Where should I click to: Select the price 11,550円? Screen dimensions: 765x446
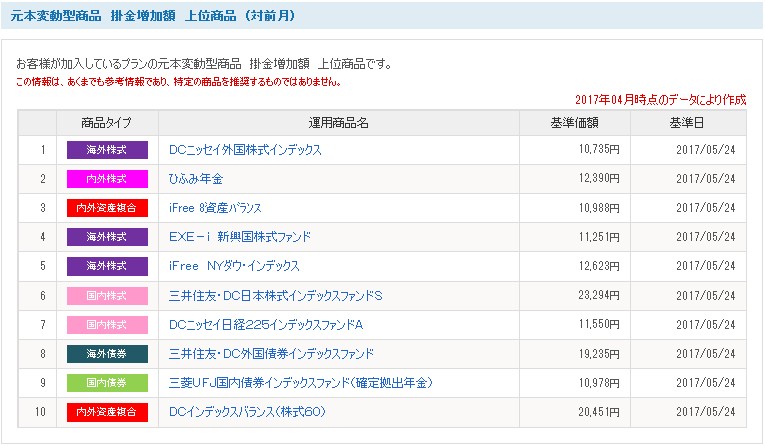tap(599, 324)
